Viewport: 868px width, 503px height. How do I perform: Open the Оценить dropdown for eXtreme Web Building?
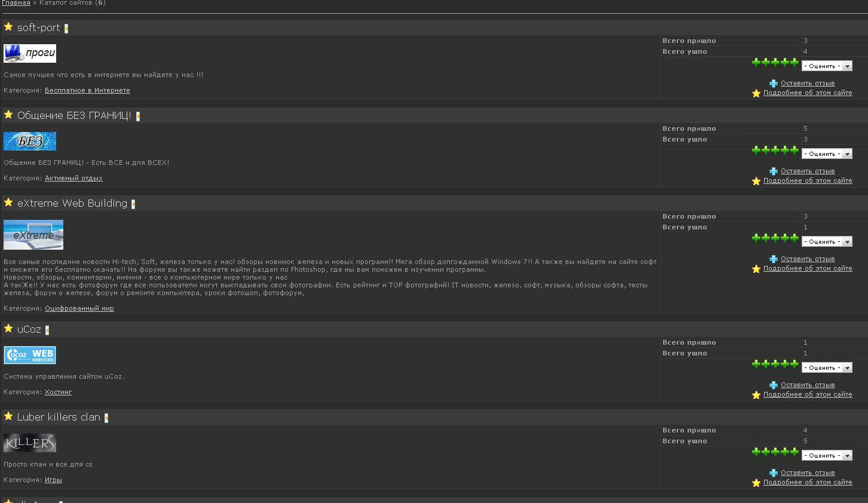click(x=827, y=242)
